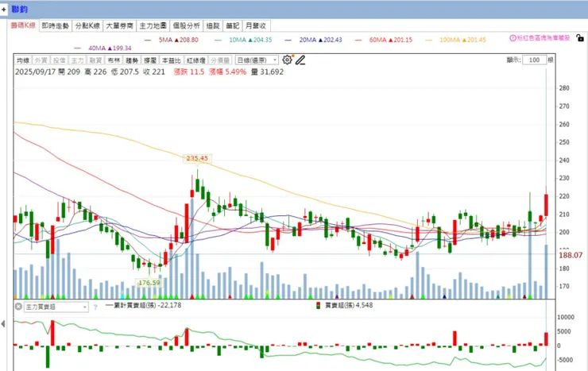Screen dimensions: 588x371
Task: Toggle the 主力 indicator button
Action: (77, 60)
